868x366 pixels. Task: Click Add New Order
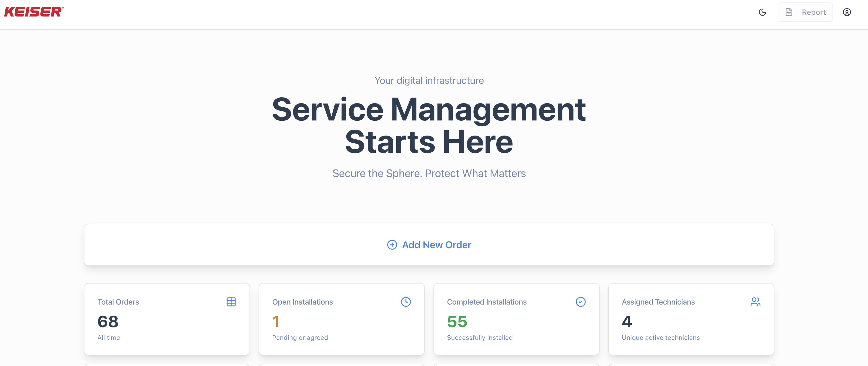point(436,245)
